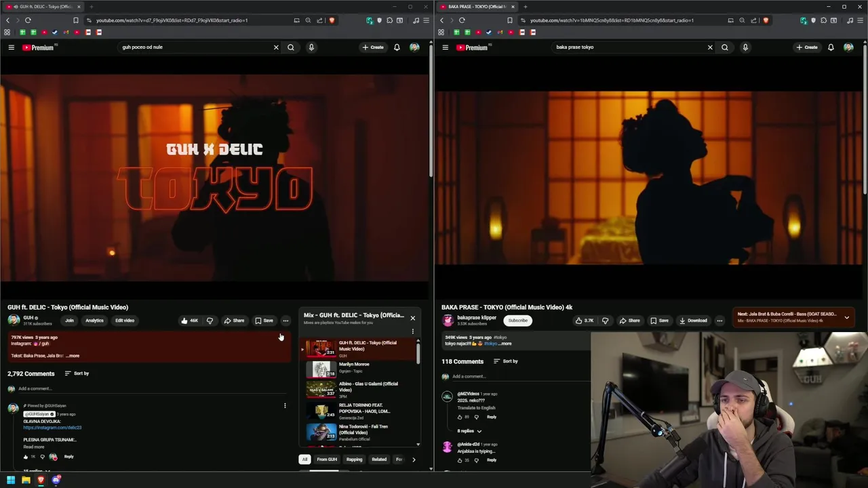This screenshot has width=868, height=488.
Task: Open Create menu in left window
Action: click(373, 47)
